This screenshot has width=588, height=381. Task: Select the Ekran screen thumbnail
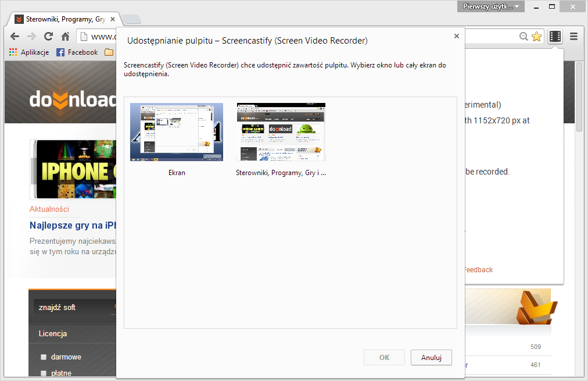pos(177,132)
